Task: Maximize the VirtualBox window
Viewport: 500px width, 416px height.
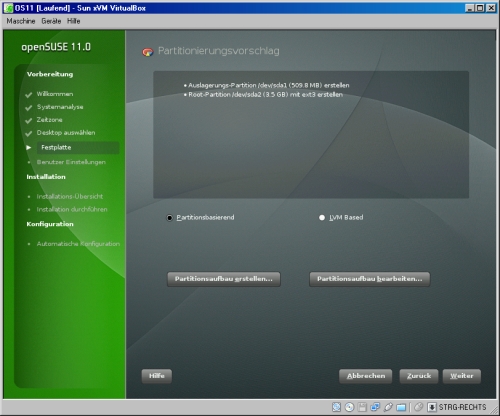Action: (x=480, y=8)
